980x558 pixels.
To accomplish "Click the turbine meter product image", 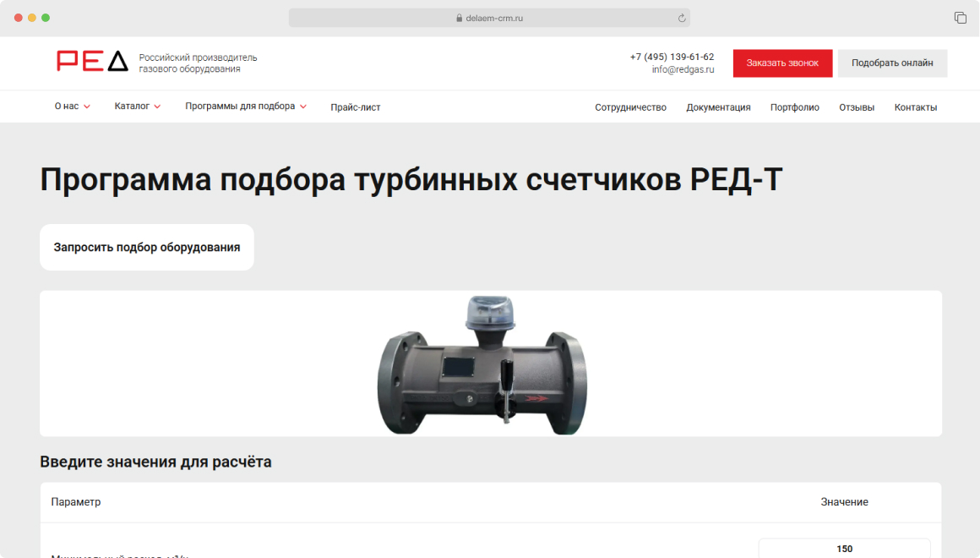I will 482,365.
